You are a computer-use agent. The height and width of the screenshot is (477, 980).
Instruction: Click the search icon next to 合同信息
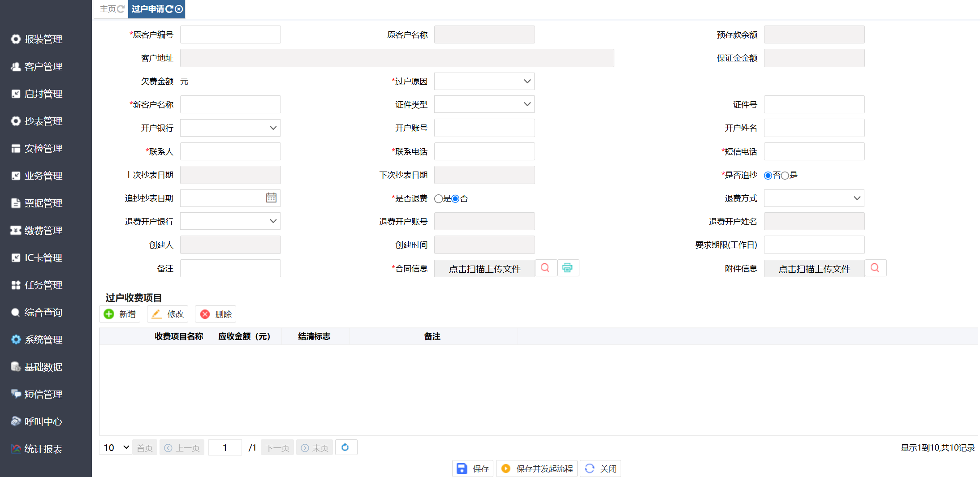click(545, 268)
